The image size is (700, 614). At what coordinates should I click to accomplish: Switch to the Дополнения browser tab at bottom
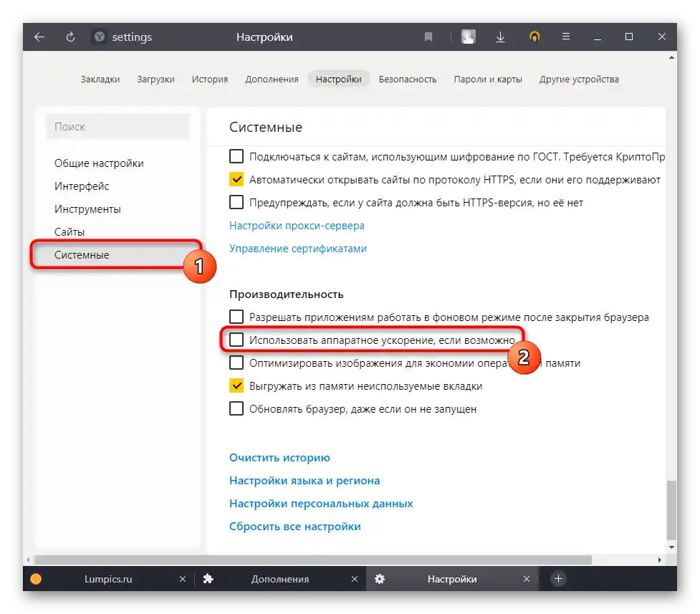[280, 579]
